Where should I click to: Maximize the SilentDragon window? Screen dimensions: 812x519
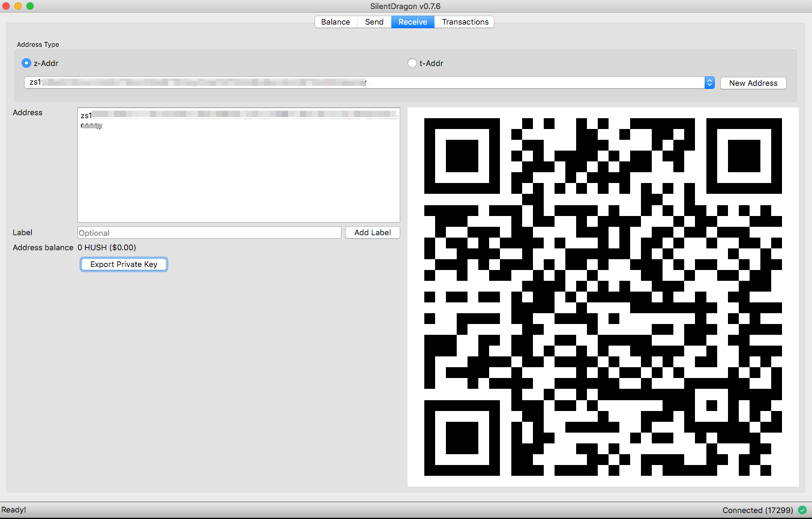[30, 6]
